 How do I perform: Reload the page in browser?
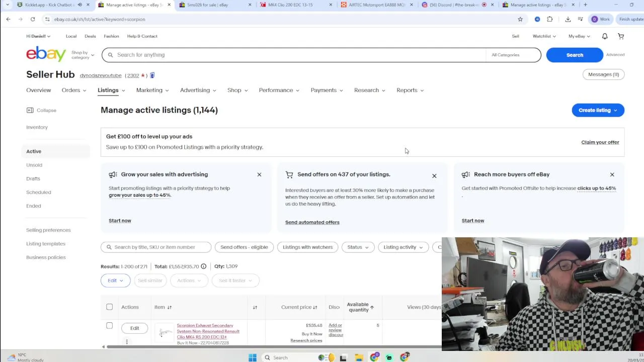[x=33, y=19]
